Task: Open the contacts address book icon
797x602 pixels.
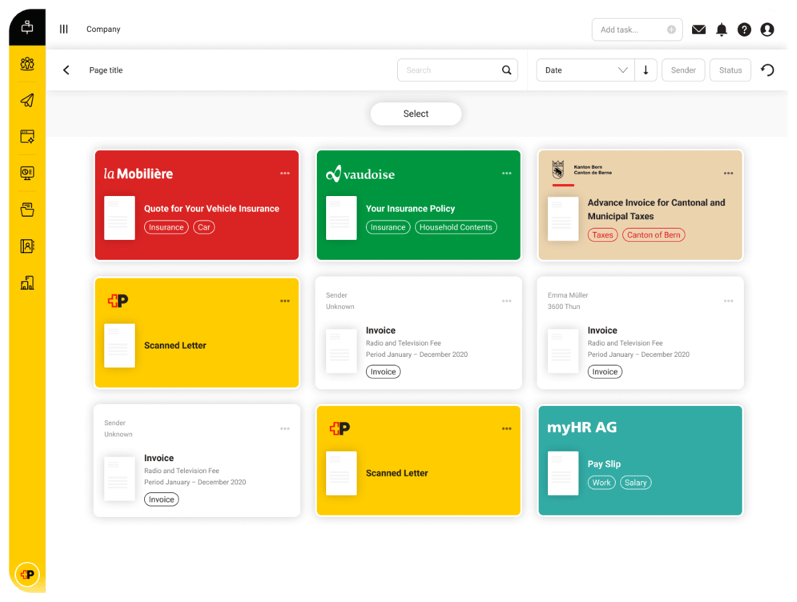Action: click(27, 246)
